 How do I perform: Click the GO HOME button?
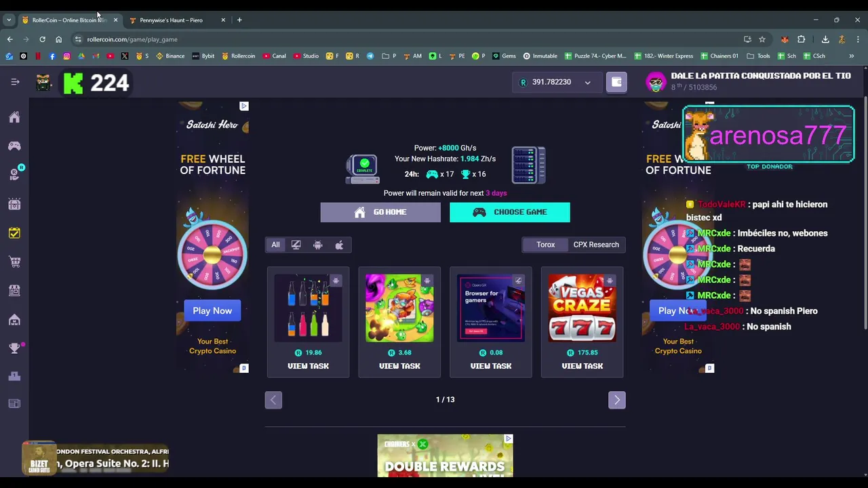380,212
